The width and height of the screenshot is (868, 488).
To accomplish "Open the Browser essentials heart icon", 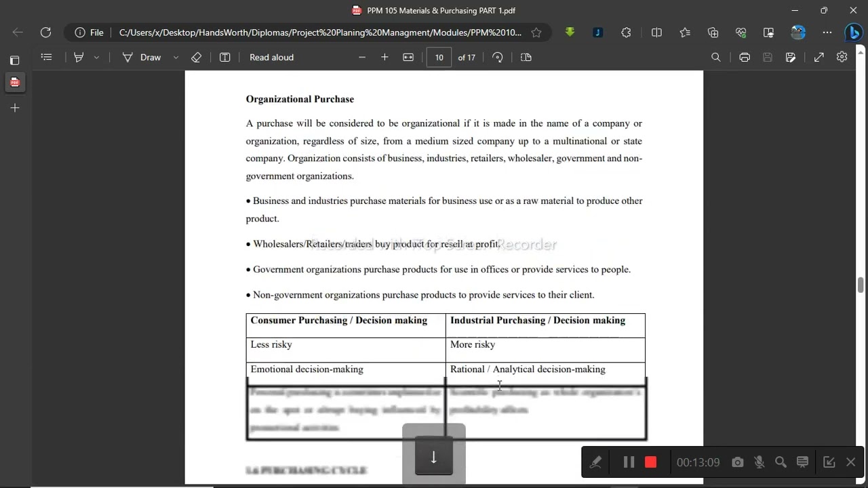I will tap(741, 32).
